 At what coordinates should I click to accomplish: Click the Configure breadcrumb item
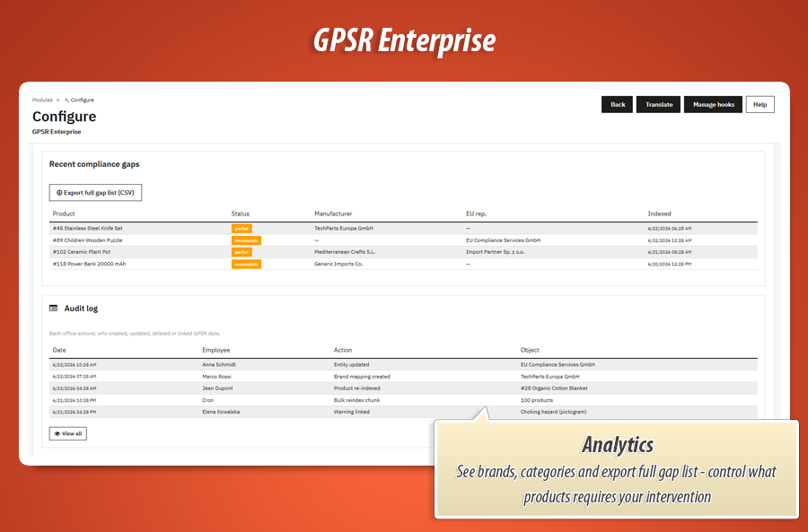tap(79, 100)
